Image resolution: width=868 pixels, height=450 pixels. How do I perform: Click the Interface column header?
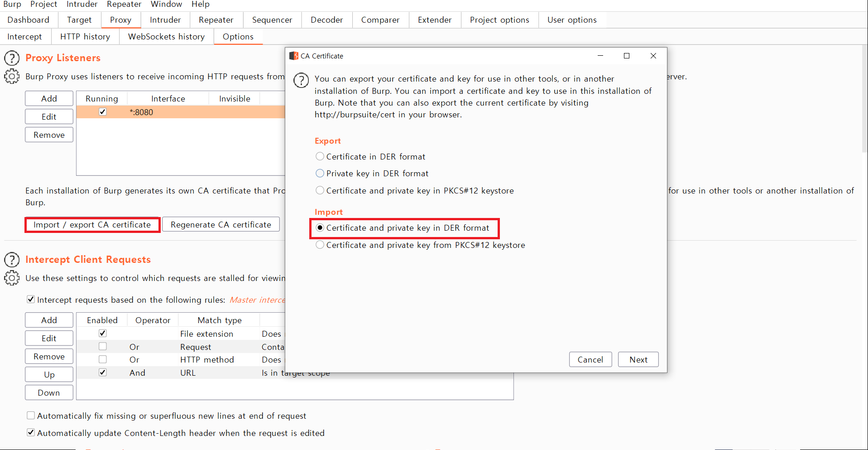tap(168, 98)
